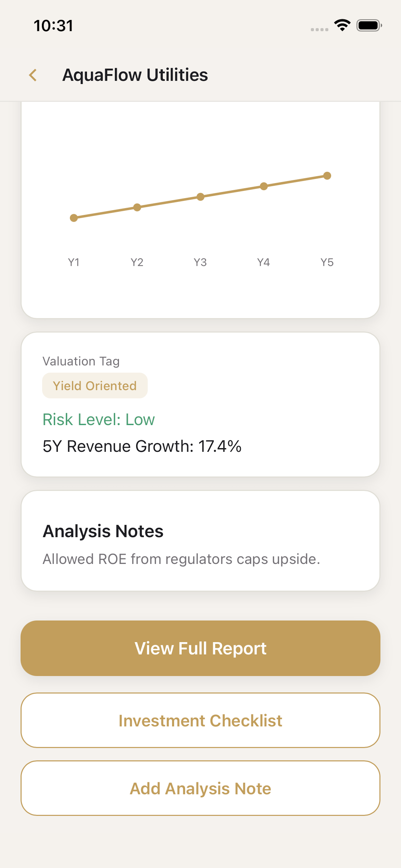Image resolution: width=401 pixels, height=868 pixels.
Task: Tap the AquaFlow Utilities title
Action: pos(135,75)
